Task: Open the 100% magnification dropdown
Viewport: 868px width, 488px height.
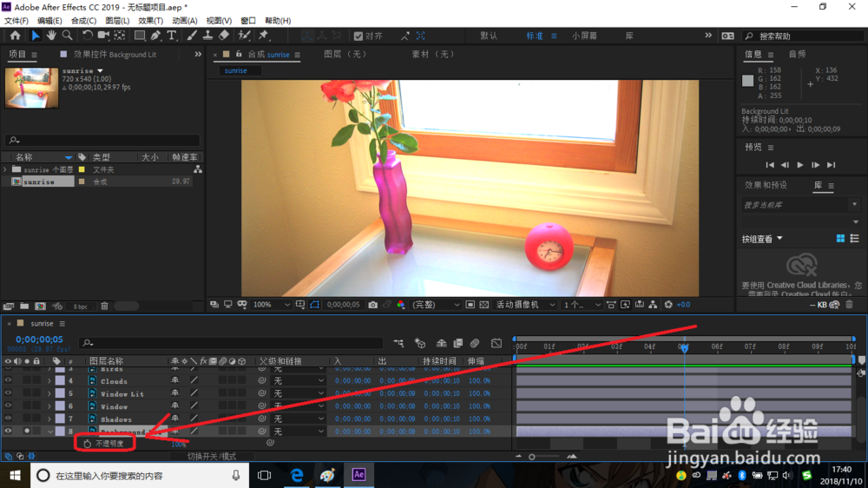Action: pyautogui.click(x=271, y=305)
